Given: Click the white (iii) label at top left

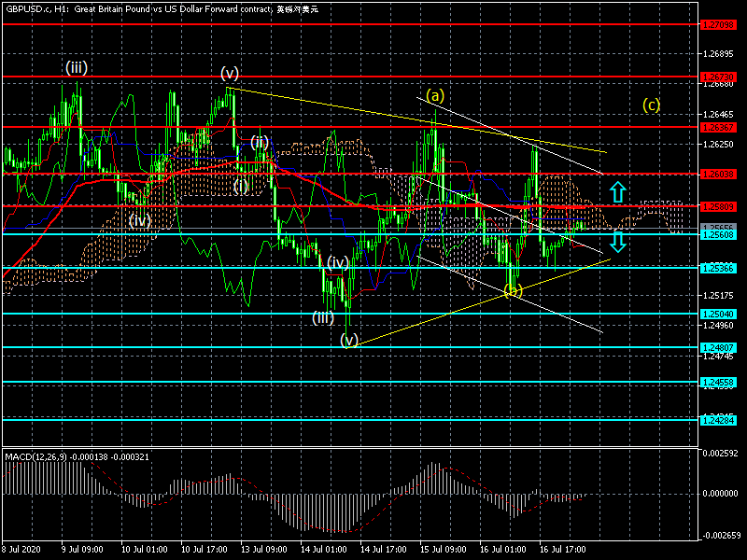Looking at the screenshot, I should [x=77, y=67].
